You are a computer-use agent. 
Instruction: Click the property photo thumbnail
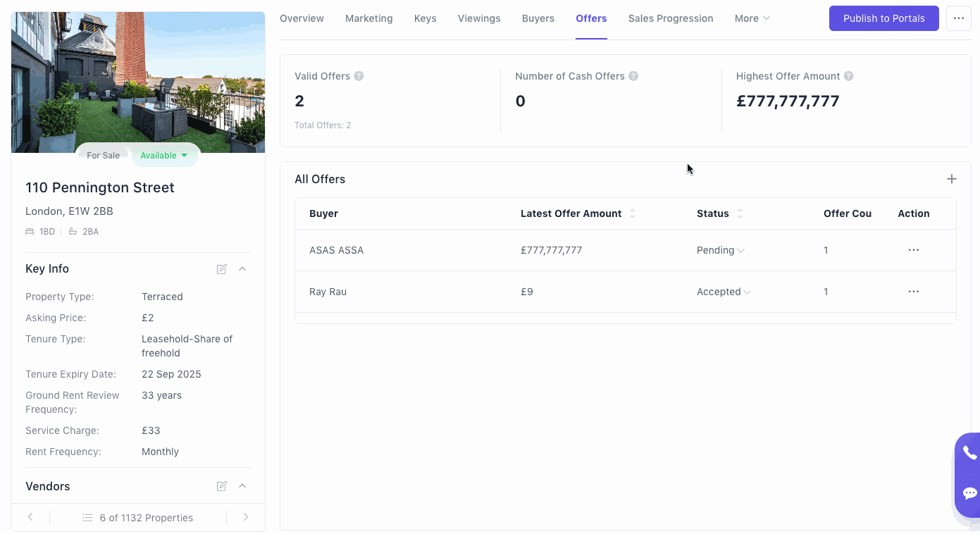[138, 77]
